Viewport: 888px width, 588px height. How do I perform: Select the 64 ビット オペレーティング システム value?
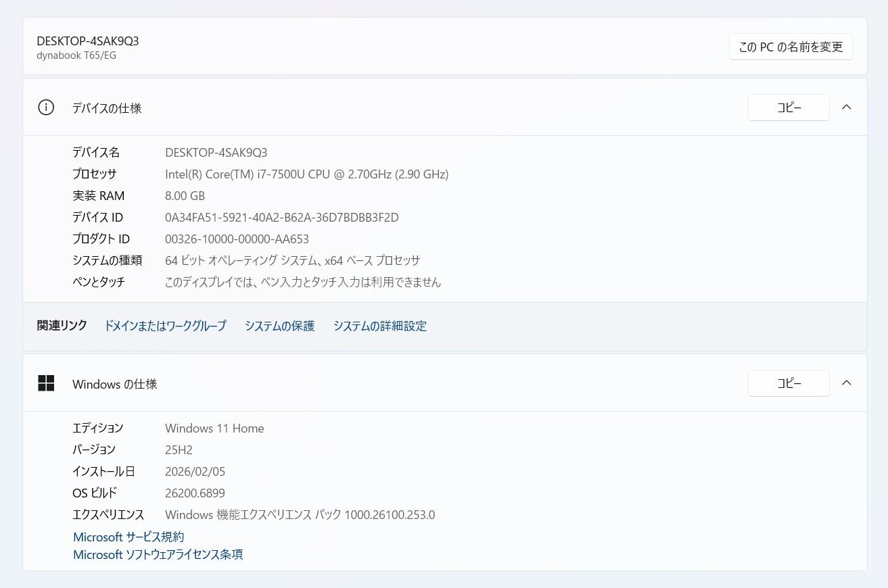tap(292, 260)
